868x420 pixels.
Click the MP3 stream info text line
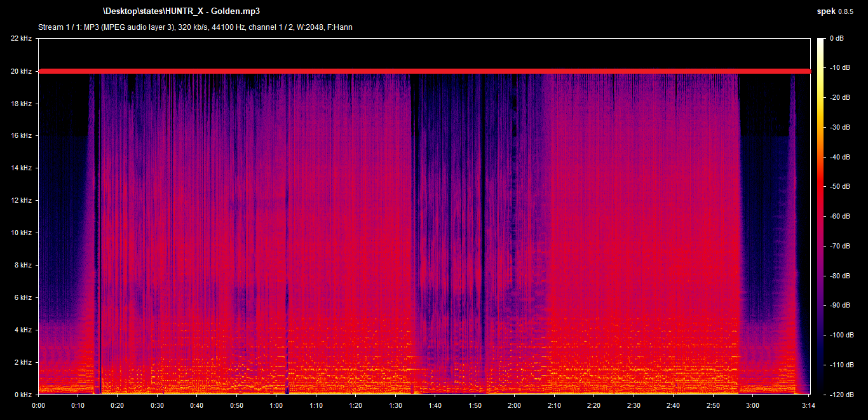(x=195, y=27)
